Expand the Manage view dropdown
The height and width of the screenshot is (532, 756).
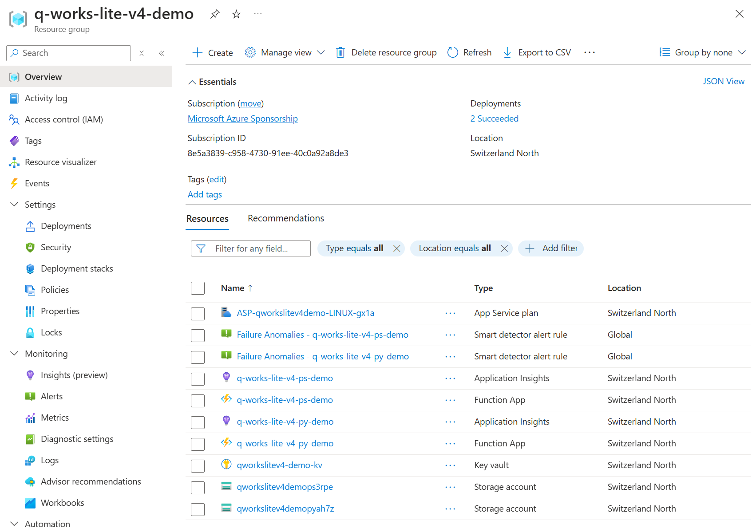pos(321,52)
